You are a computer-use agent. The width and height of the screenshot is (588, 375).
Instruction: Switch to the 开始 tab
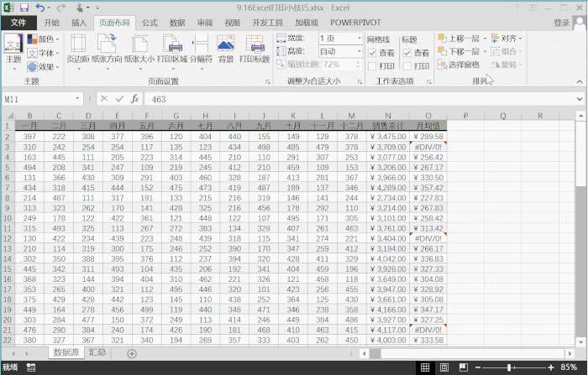click(x=51, y=23)
